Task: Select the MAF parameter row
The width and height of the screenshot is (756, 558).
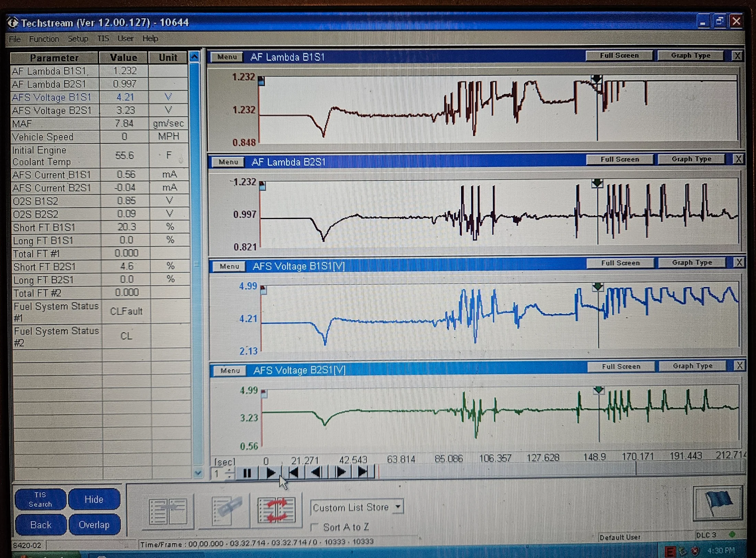Action: click(100, 123)
